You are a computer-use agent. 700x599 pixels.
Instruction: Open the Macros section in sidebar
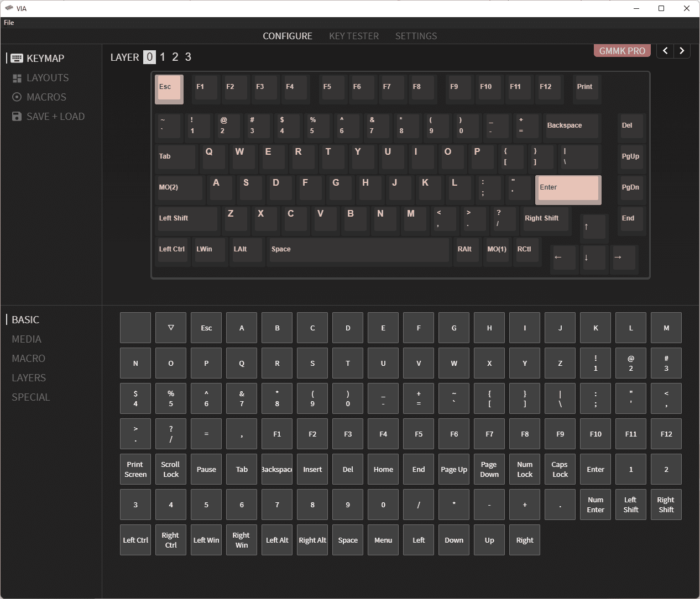click(x=39, y=97)
